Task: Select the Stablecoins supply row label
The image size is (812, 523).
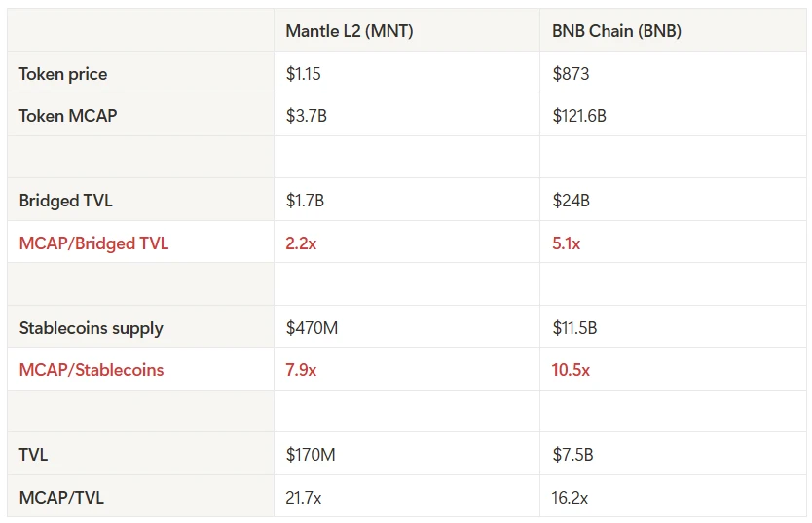Action: (91, 328)
